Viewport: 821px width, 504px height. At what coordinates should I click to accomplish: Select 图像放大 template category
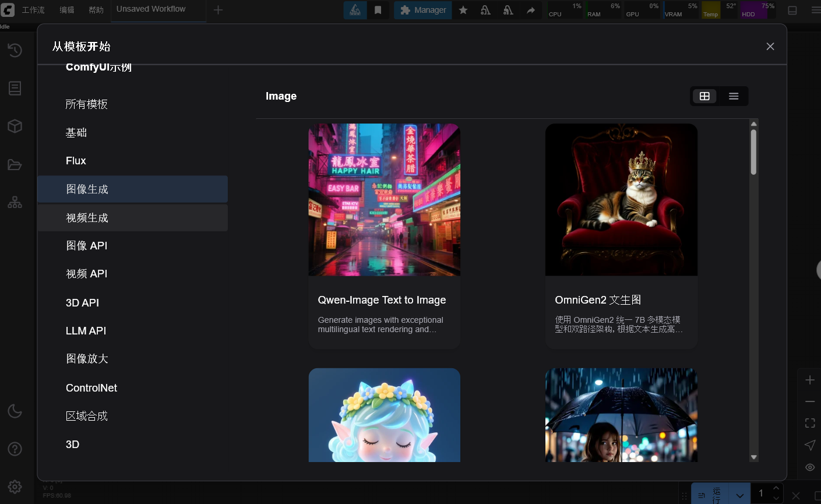(x=133, y=359)
